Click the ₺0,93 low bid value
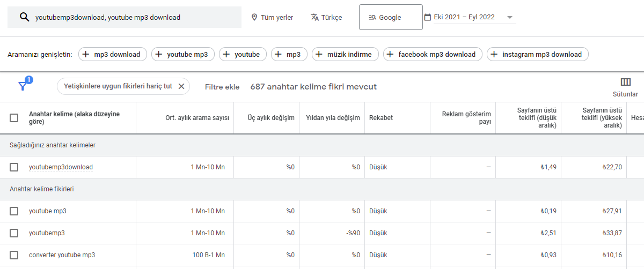This screenshot has width=644, height=269. point(548,255)
